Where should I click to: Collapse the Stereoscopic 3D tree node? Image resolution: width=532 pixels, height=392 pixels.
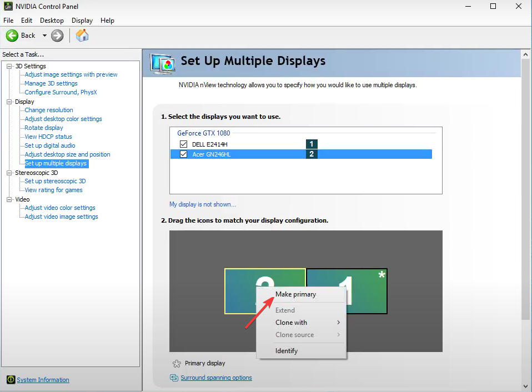pos(9,173)
